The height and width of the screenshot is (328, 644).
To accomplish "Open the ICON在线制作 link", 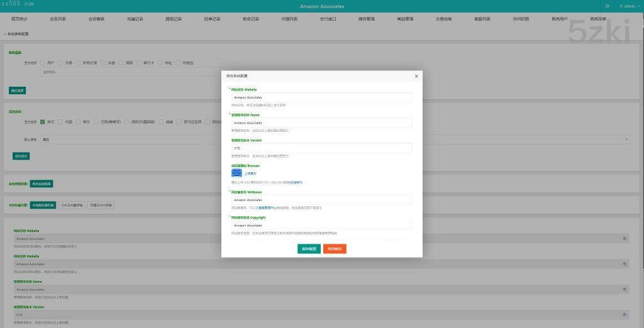I will coord(292,182).
